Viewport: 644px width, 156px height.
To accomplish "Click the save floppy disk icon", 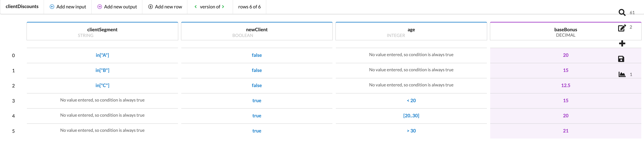I will (621, 59).
